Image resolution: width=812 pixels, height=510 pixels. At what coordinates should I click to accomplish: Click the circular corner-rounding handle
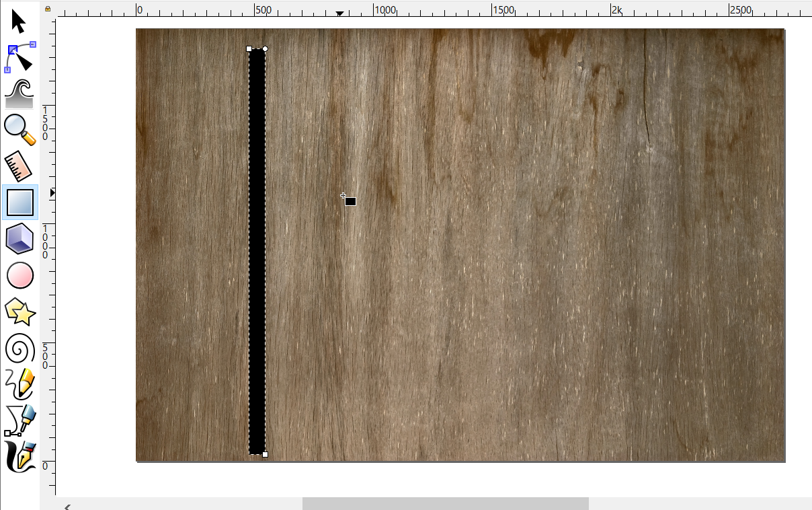pos(265,48)
